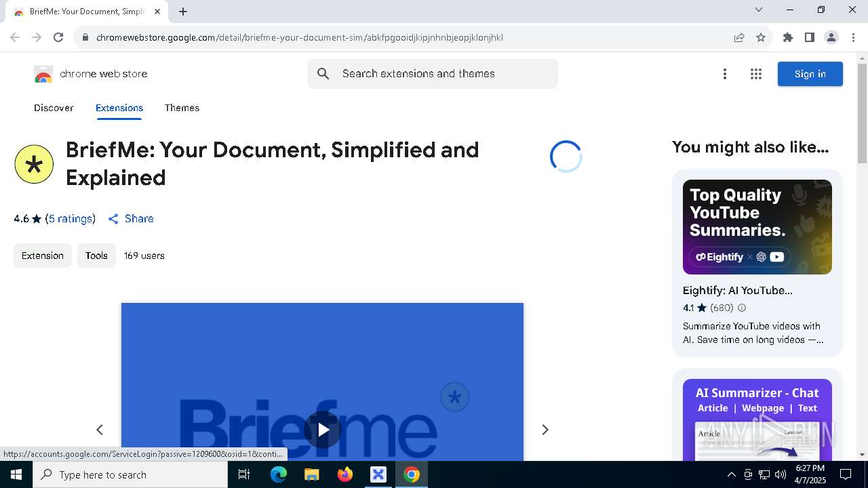Launch Firefox from the taskbar

(344, 474)
